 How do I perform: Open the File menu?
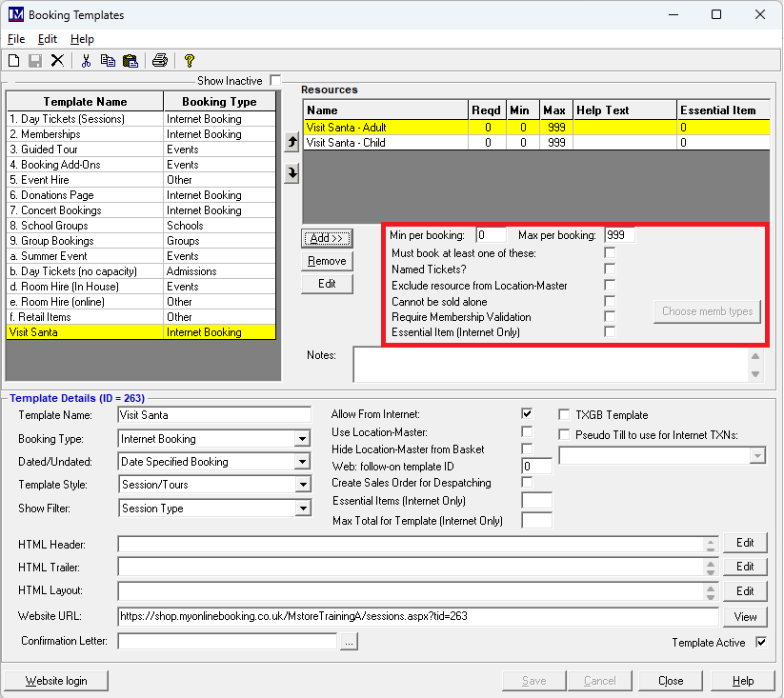point(16,39)
